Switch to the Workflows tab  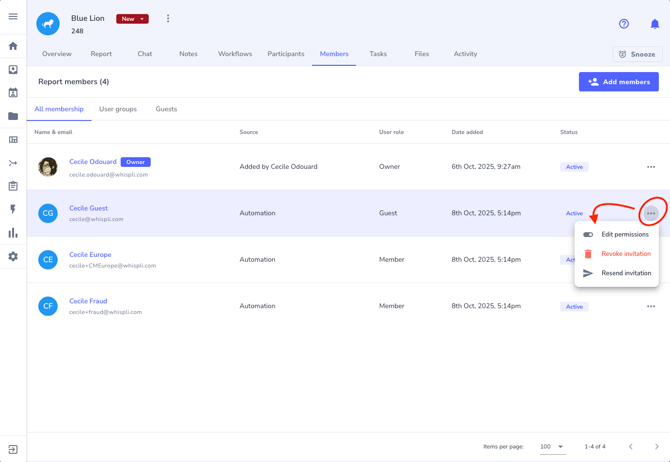235,54
